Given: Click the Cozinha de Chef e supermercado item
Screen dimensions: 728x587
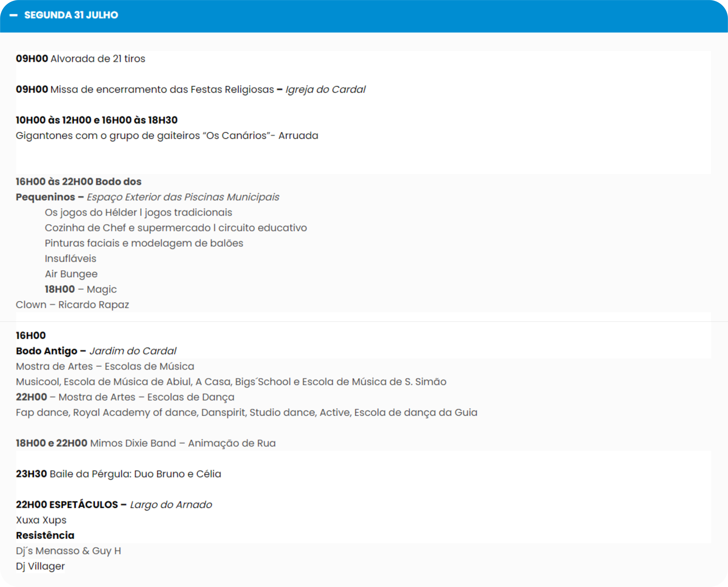Looking at the screenshot, I should [176, 228].
